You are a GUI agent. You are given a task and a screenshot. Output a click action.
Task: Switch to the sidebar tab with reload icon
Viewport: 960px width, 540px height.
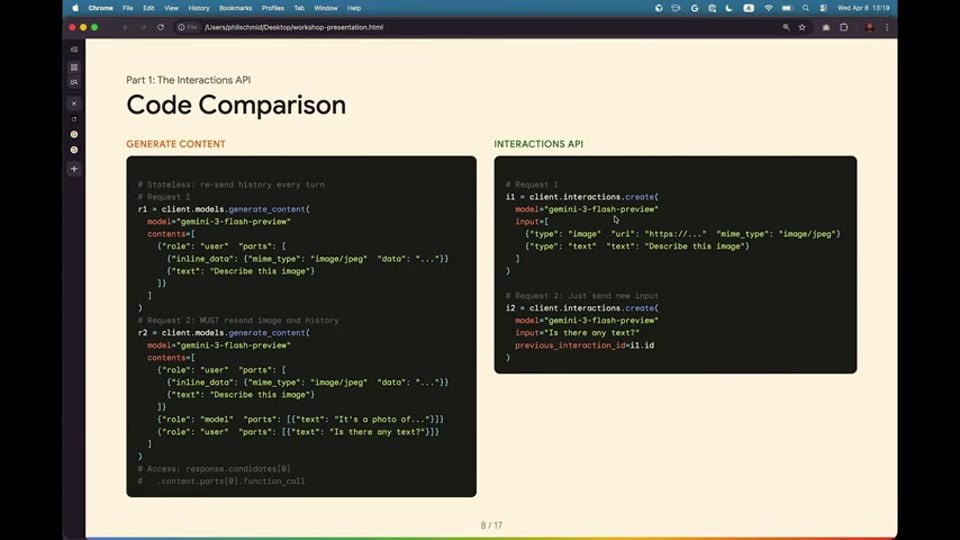pyautogui.click(x=74, y=119)
